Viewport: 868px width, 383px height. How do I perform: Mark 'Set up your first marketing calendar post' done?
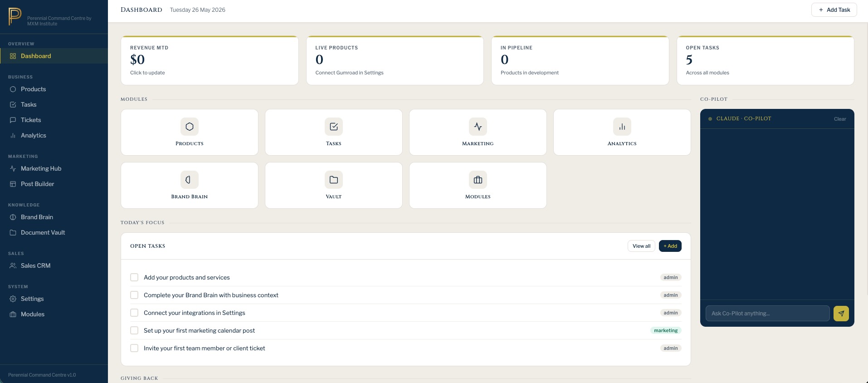(x=134, y=330)
